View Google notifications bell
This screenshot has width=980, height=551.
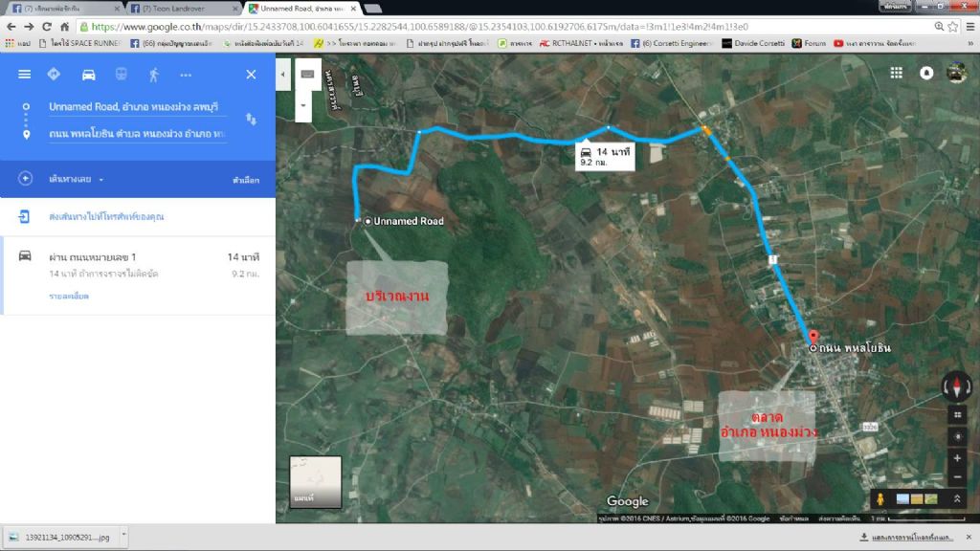click(926, 73)
